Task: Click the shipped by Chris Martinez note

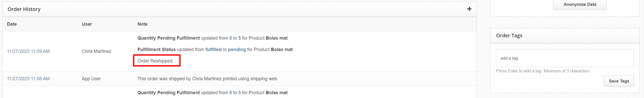Action: coord(207,79)
